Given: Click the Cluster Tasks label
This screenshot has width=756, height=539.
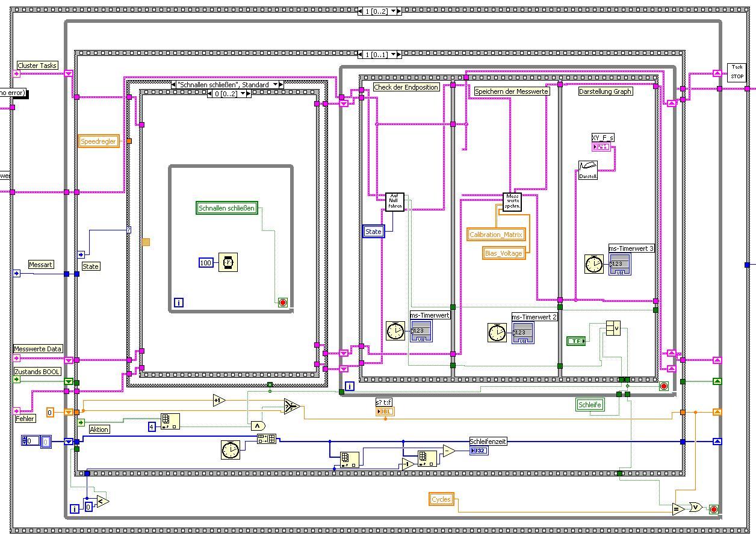Looking at the screenshot, I should tap(37, 66).
